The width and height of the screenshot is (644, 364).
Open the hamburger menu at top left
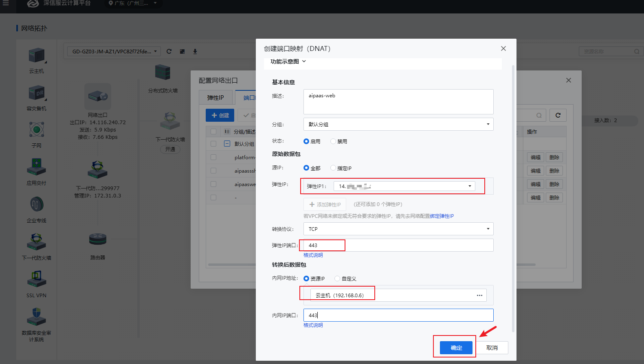click(6, 3)
